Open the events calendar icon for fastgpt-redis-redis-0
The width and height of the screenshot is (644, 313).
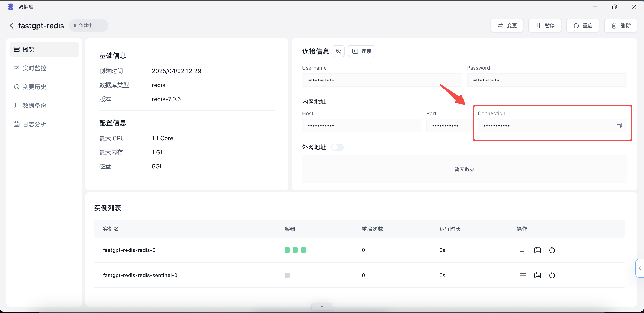[x=537, y=250]
